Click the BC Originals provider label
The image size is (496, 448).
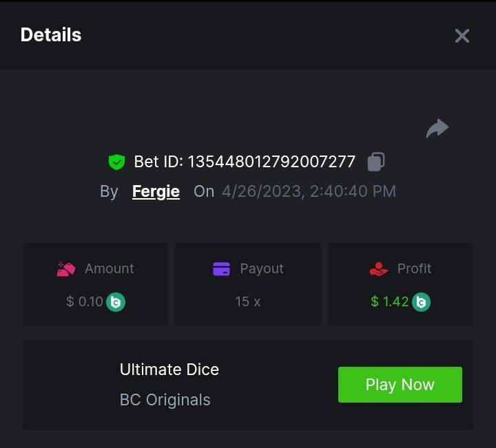[x=165, y=400]
